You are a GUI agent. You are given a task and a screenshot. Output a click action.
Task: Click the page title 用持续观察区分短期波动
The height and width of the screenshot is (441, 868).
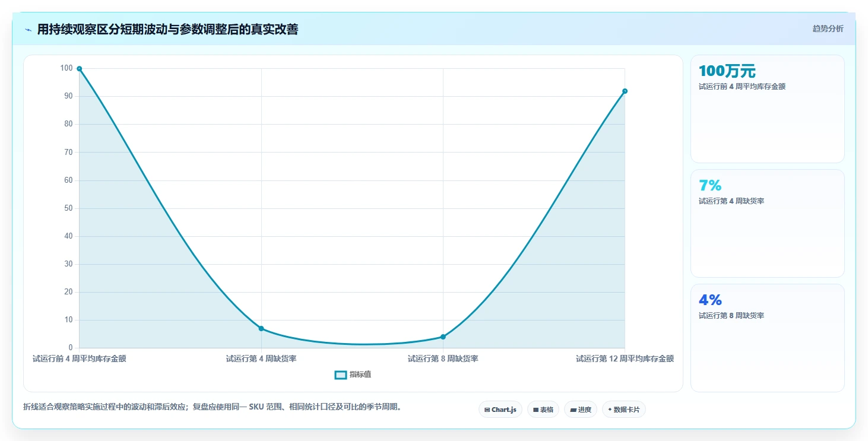pos(167,29)
